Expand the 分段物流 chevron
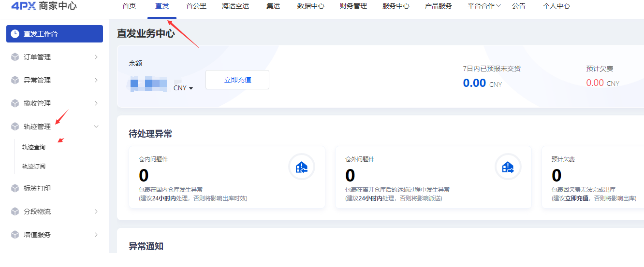The image size is (644, 267). [x=96, y=211]
